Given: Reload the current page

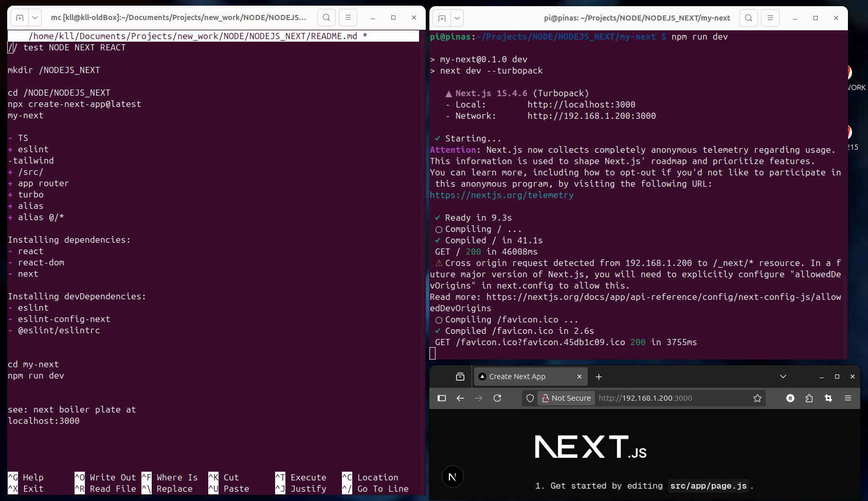Looking at the screenshot, I should pos(497,398).
